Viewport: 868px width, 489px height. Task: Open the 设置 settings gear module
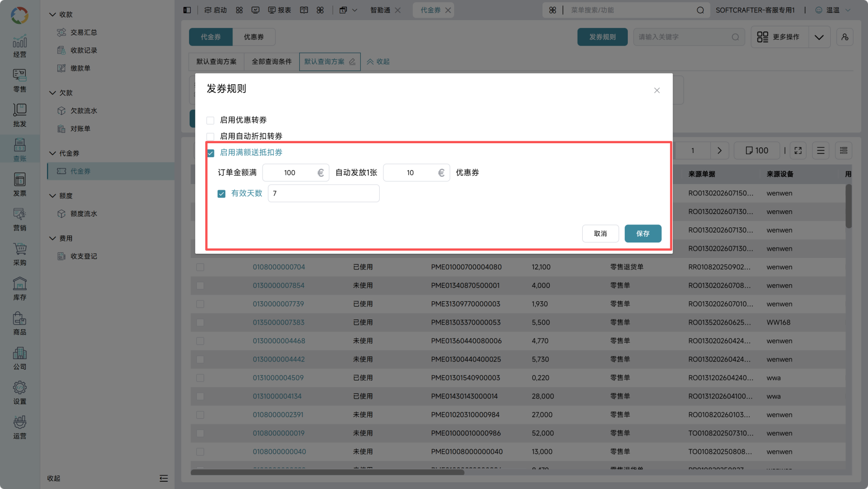[x=20, y=393]
